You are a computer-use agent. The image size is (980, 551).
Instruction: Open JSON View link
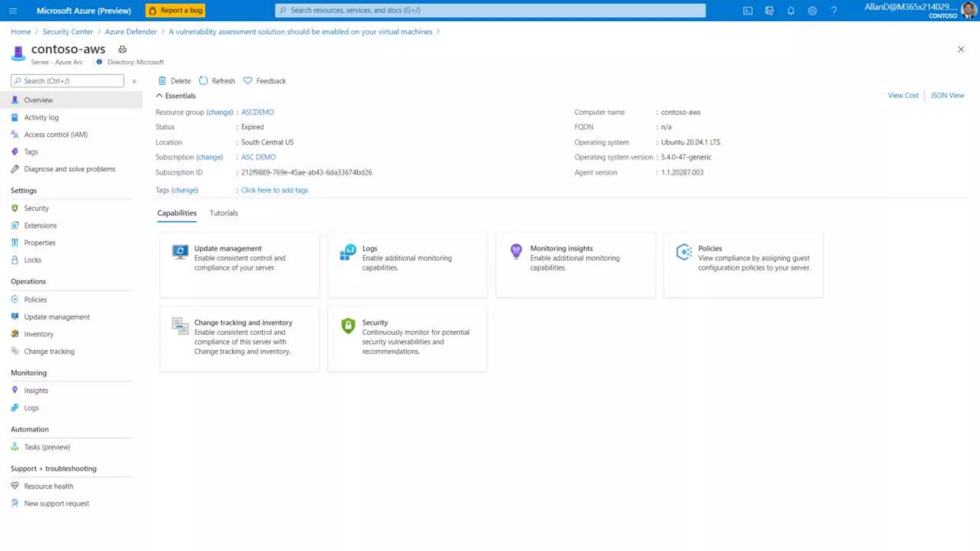coord(947,95)
